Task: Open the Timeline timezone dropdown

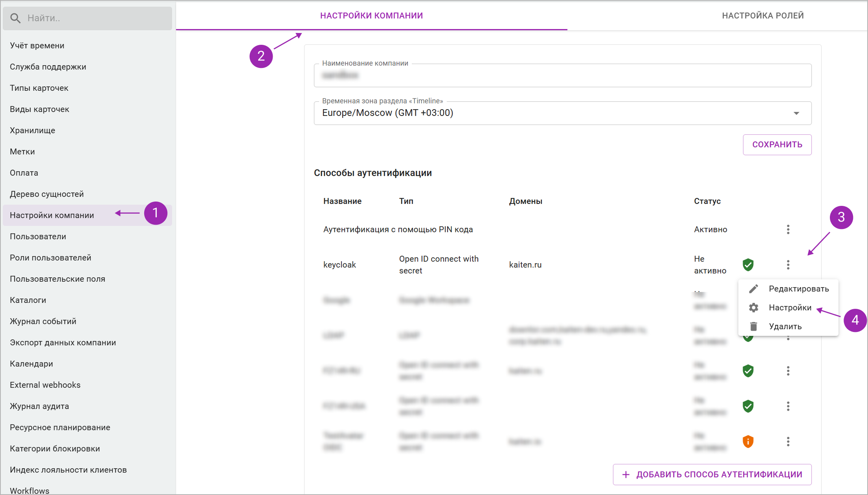Action: (x=563, y=113)
